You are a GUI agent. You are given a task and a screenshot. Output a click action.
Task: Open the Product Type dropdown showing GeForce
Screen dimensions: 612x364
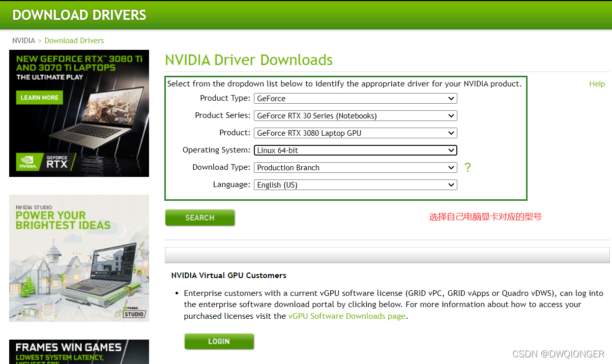click(x=355, y=99)
